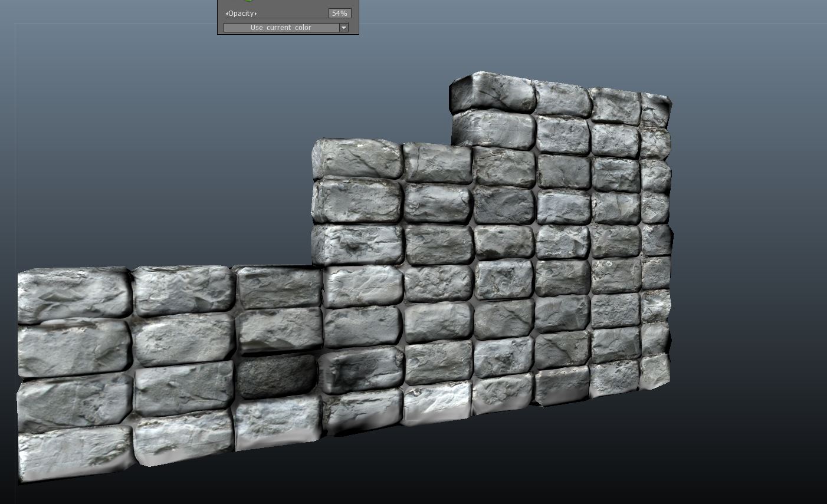Click the right arrow beside Opacity
Image resolution: width=827 pixels, height=504 pixels.
[x=256, y=14]
